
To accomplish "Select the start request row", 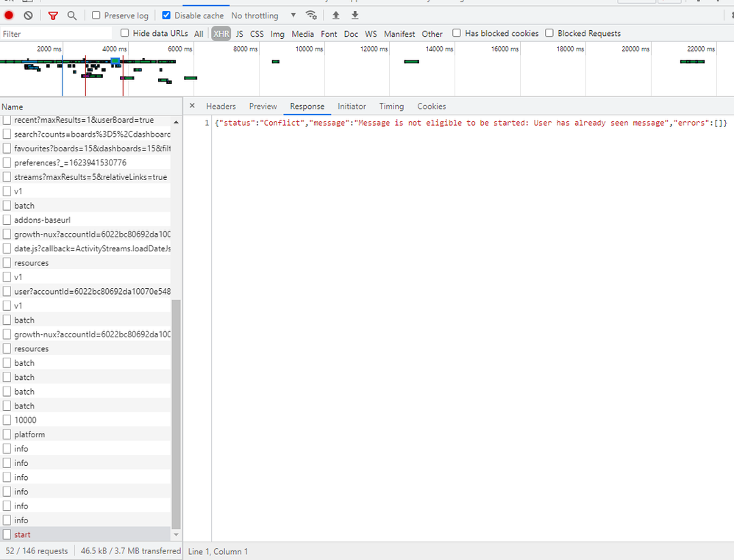I will 85,534.
